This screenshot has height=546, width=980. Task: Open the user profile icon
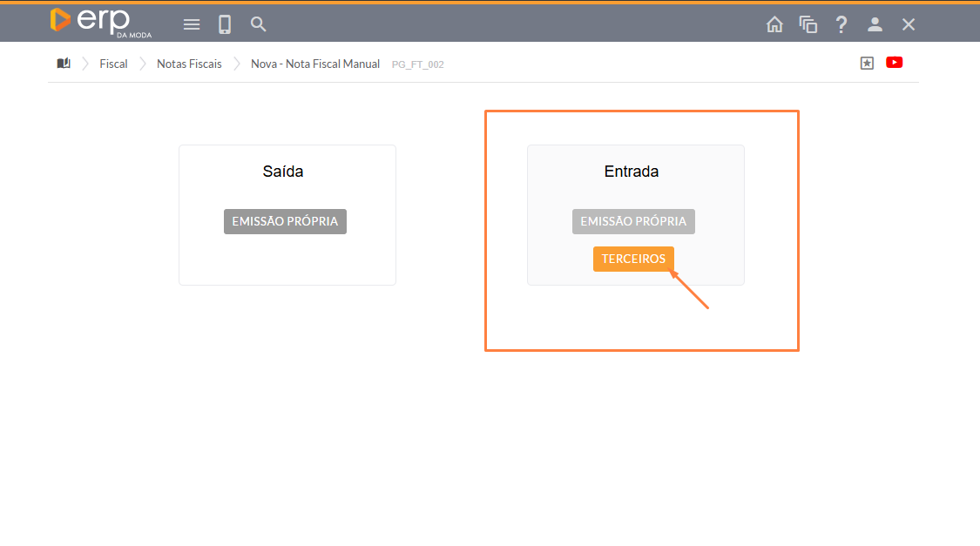[x=875, y=24]
